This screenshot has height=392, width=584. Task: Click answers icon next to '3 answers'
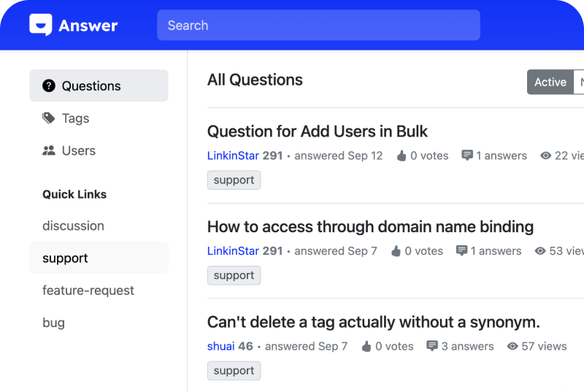(432, 346)
